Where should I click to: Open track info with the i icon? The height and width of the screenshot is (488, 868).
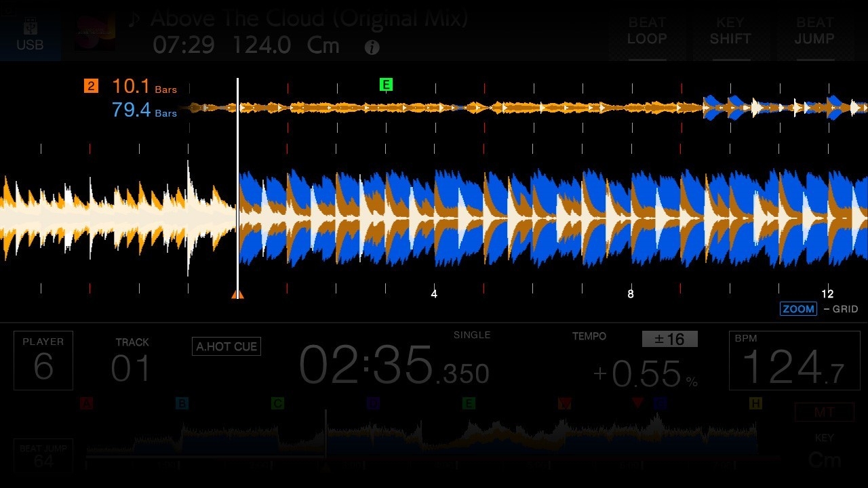pos(372,47)
